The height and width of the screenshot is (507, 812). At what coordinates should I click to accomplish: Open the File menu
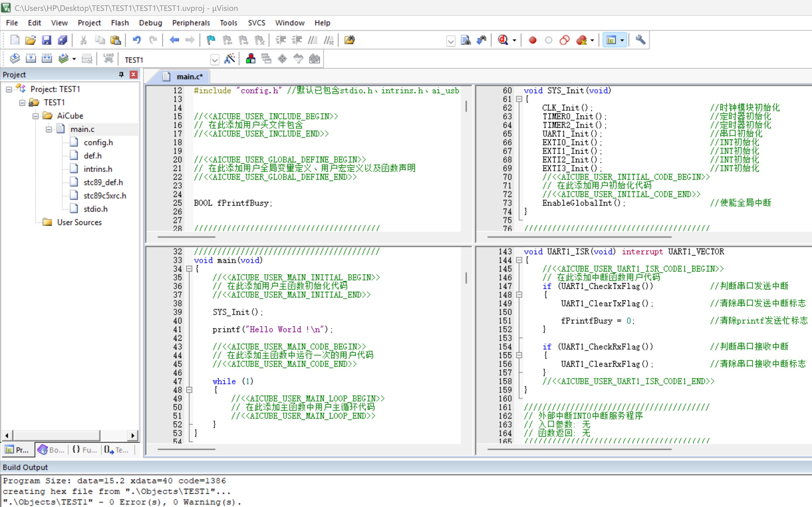coord(12,23)
